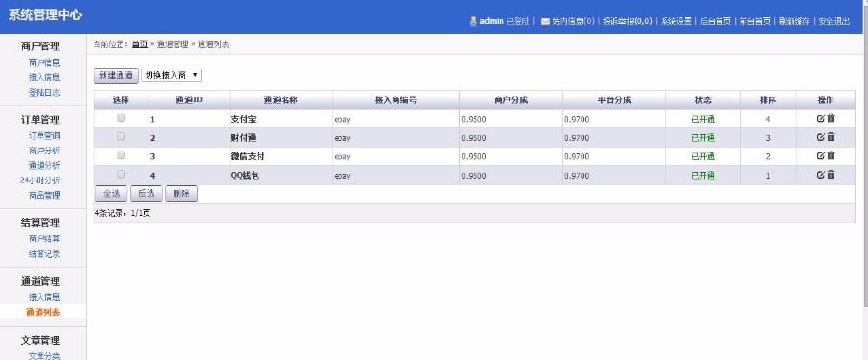The image size is (868, 360).
Task: Click the envelope icon beside 站内信息
Action: point(545,21)
